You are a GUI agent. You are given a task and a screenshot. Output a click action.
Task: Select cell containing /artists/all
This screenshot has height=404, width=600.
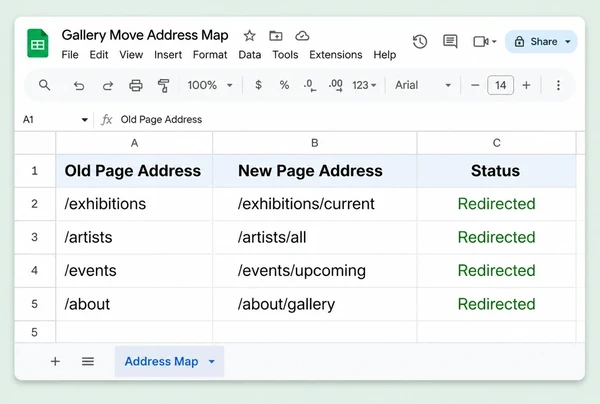point(315,237)
